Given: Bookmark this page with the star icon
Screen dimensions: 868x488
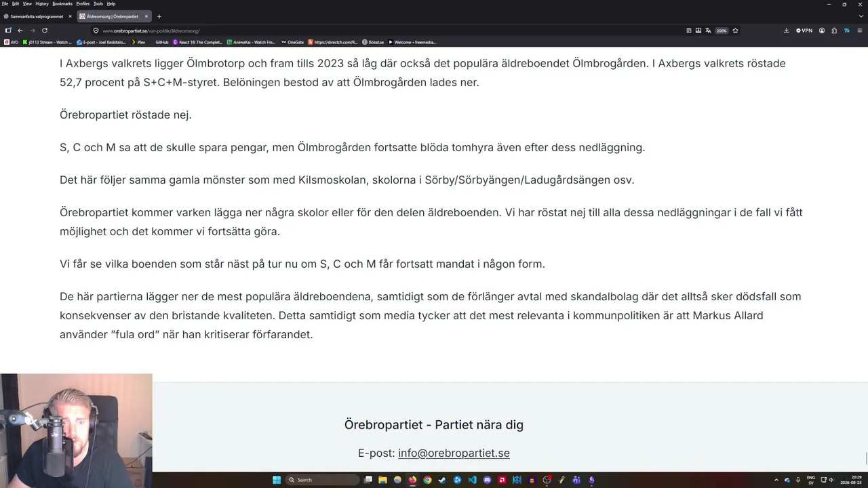Looking at the screenshot, I should [735, 30].
